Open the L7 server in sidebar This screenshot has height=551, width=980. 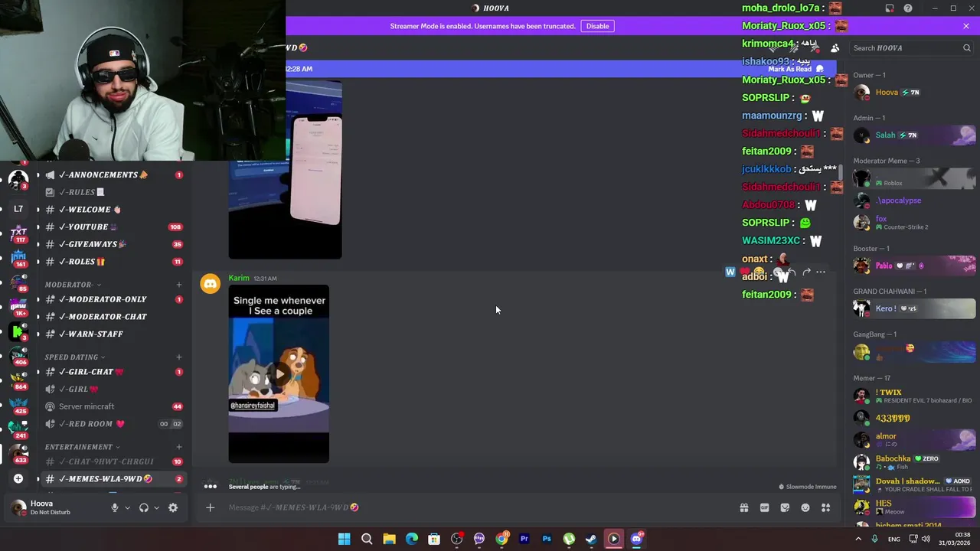18,208
